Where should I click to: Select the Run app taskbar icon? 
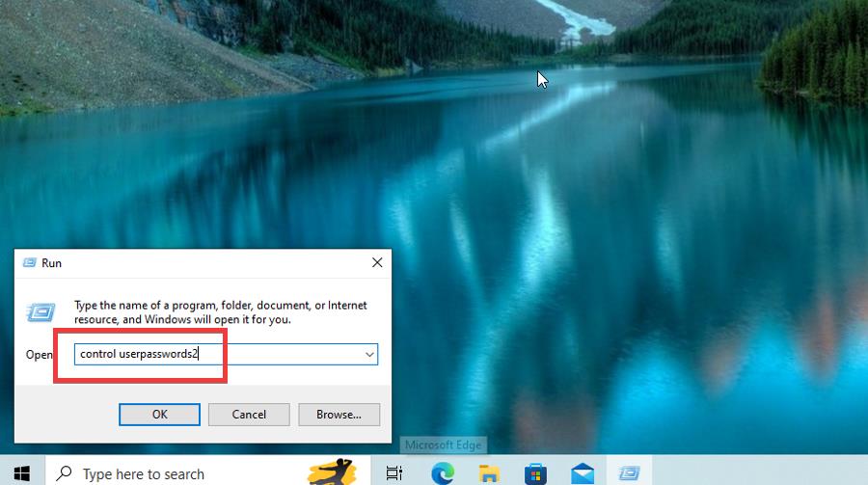click(x=629, y=472)
